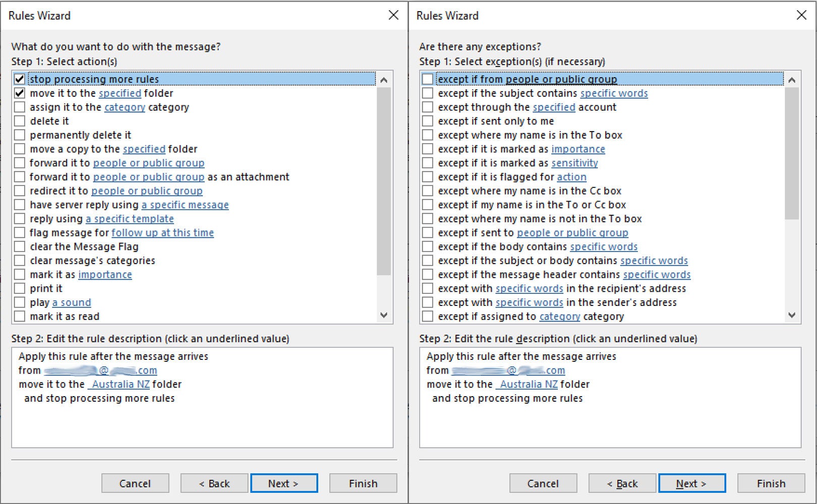Viewport: 817px width, 504px height.
Task: Click sender email address link in left rule description
Action: 100,370
